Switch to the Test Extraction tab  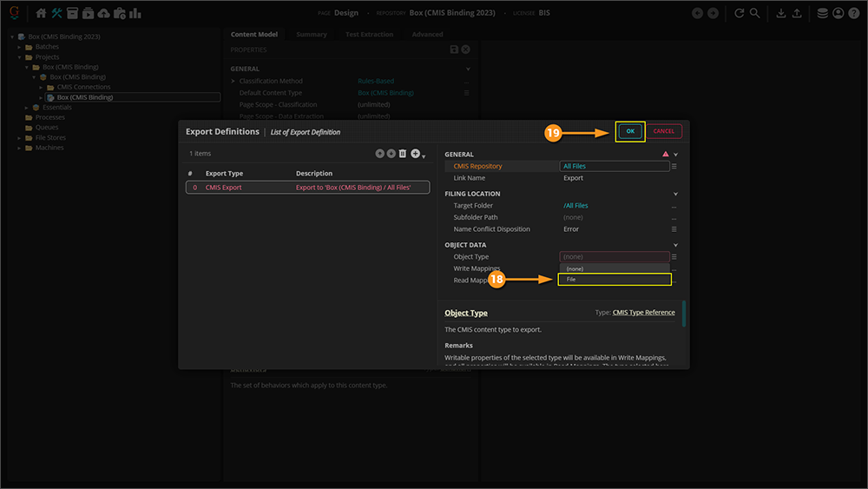click(x=369, y=35)
